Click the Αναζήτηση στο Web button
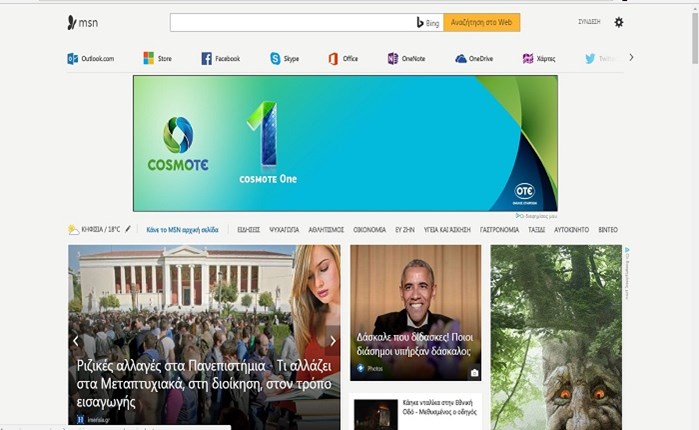The image size is (699, 430). 481,22
